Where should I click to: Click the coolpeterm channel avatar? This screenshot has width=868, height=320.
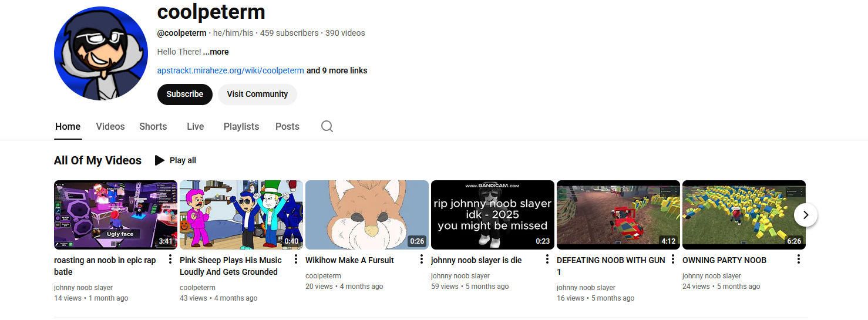point(101,53)
